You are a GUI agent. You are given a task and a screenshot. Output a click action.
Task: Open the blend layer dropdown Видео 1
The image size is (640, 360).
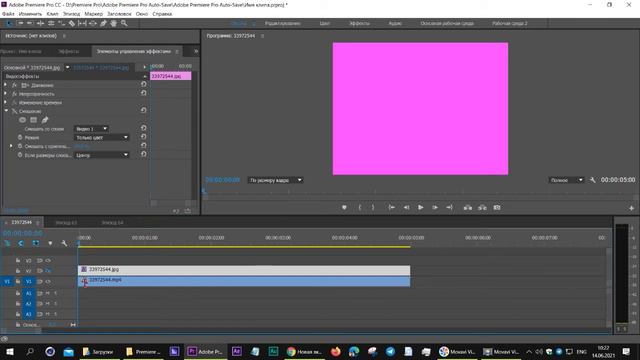pyautogui.click(x=91, y=129)
